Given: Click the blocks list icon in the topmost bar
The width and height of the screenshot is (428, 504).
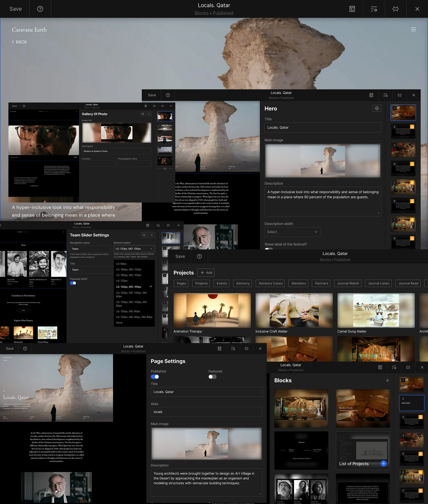Looking at the screenshot, I should tap(352, 9).
